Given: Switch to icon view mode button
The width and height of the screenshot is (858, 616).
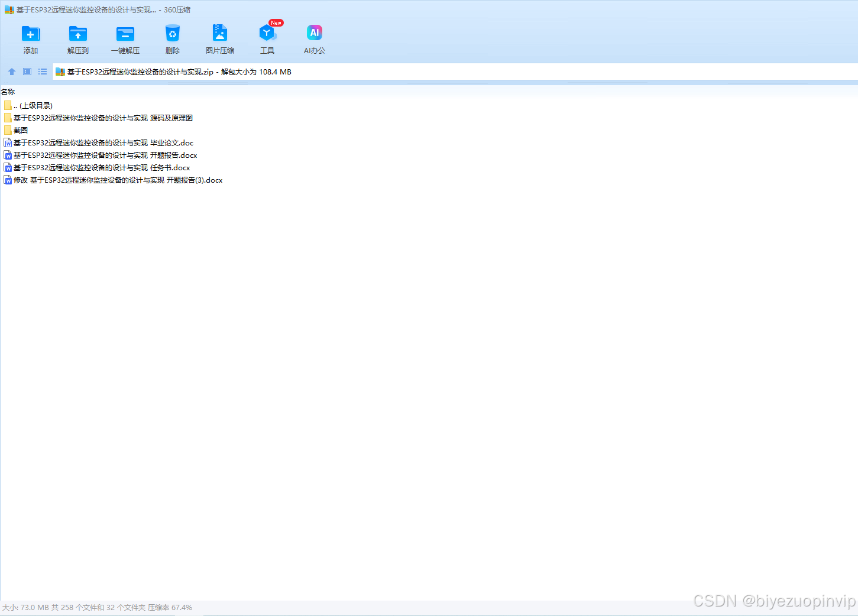Looking at the screenshot, I should (27, 72).
